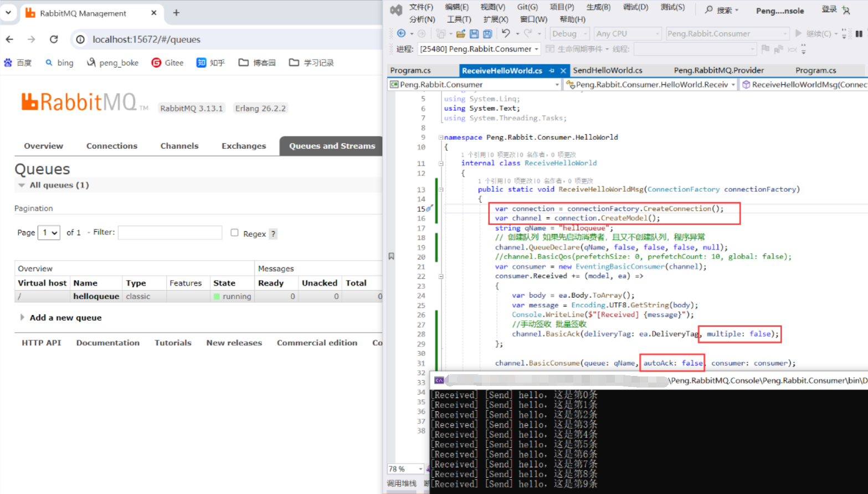Open the 知乎 bookmark

pyautogui.click(x=210, y=63)
